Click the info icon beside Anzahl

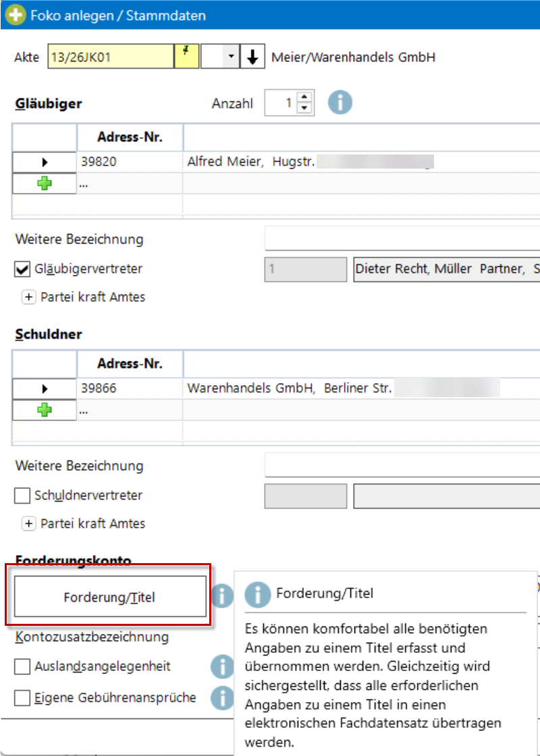pyautogui.click(x=341, y=103)
